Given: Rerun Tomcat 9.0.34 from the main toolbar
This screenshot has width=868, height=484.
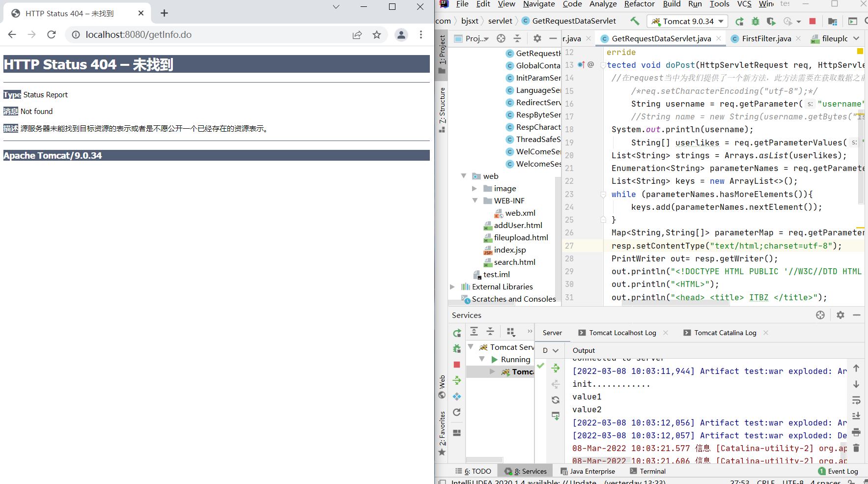Looking at the screenshot, I should pyautogui.click(x=739, y=21).
